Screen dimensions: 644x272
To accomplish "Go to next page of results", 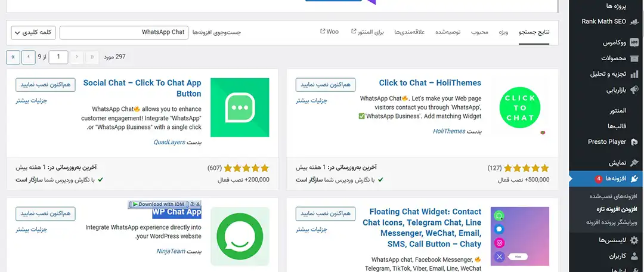I will pos(29,57).
